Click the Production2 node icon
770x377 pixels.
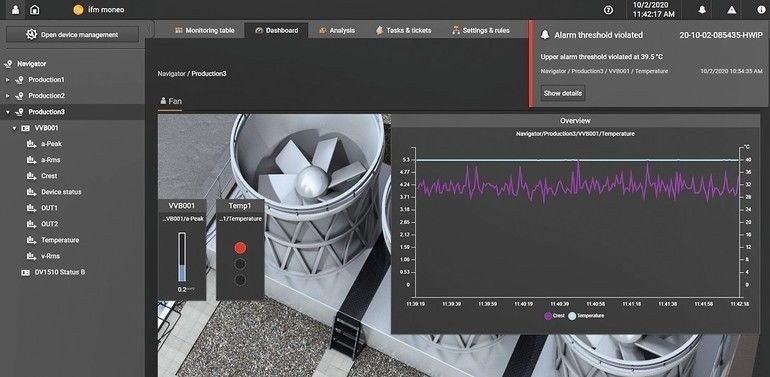click(x=20, y=96)
